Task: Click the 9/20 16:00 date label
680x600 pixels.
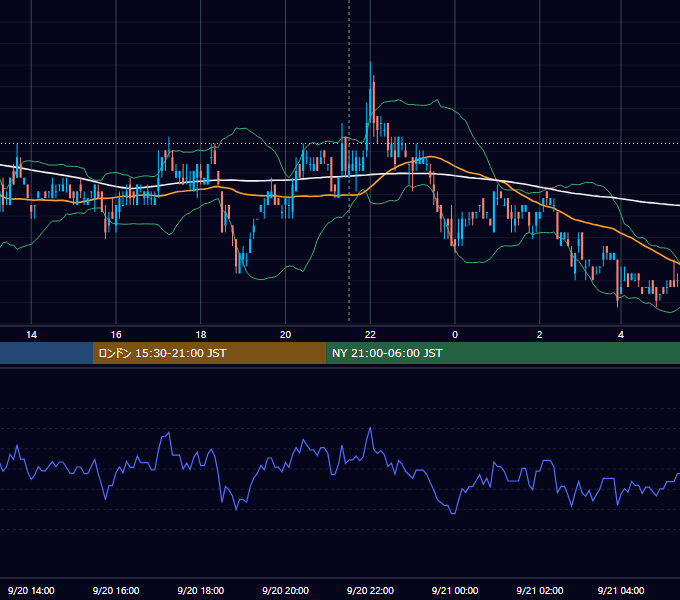Action: [x=116, y=590]
